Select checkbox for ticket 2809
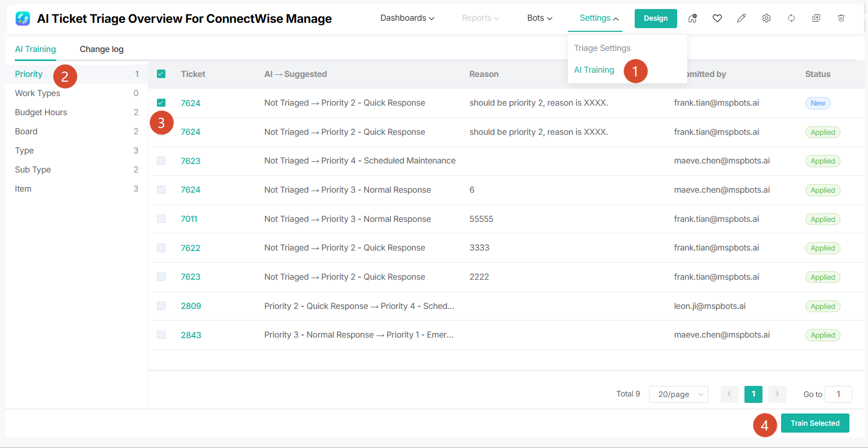Screen dimensions: 868x448 [161, 306]
